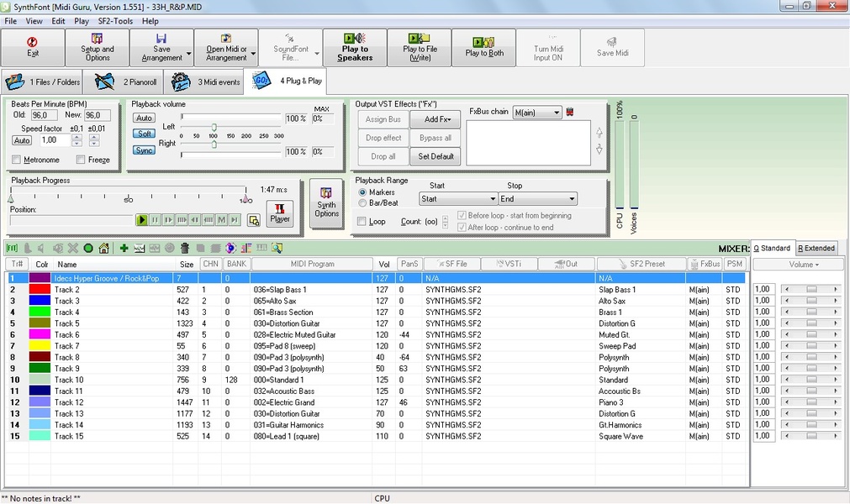Open the FxBus chain M(ain) dropdown

536,113
